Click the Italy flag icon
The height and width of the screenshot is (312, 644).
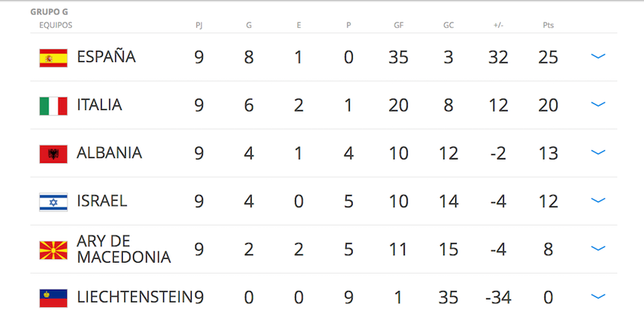53,105
